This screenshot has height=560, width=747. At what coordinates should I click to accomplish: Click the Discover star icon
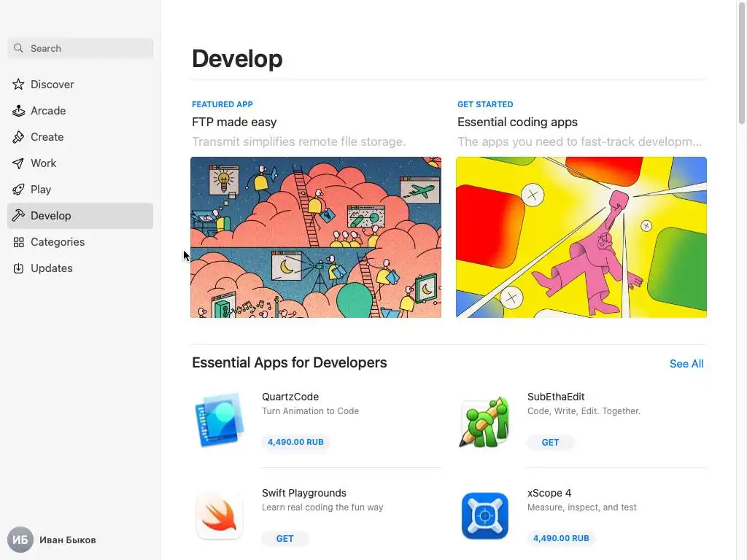[x=18, y=85]
